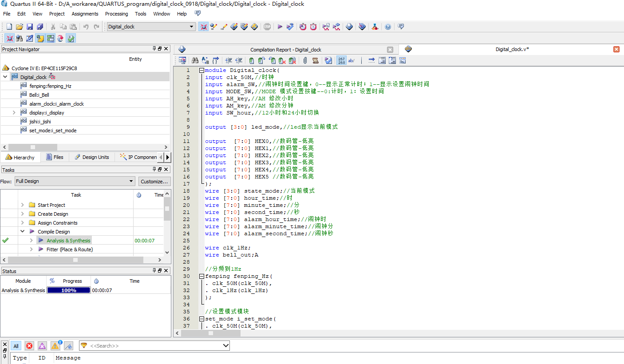This screenshot has height=364, width=624.
Task: Switch to the Files tab
Action: coord(55,157)
